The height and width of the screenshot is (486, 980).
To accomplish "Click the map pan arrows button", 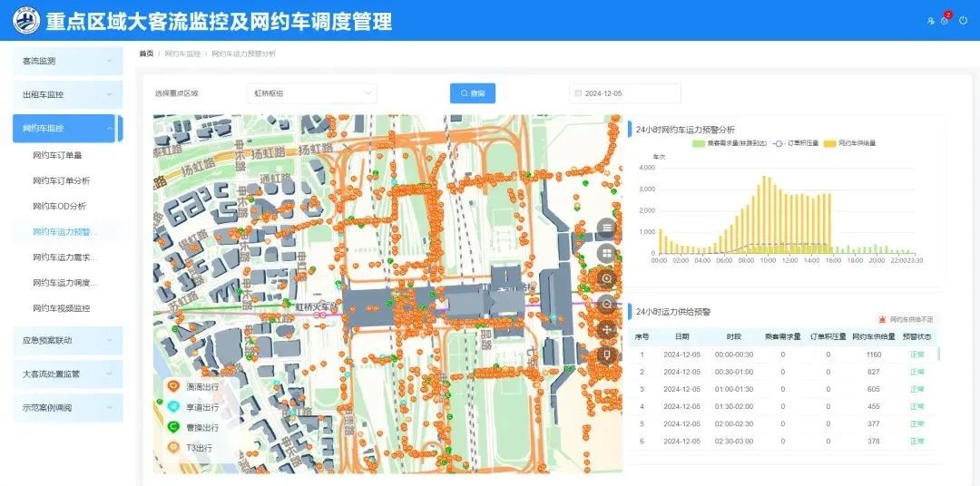I will tap(607, 330).
